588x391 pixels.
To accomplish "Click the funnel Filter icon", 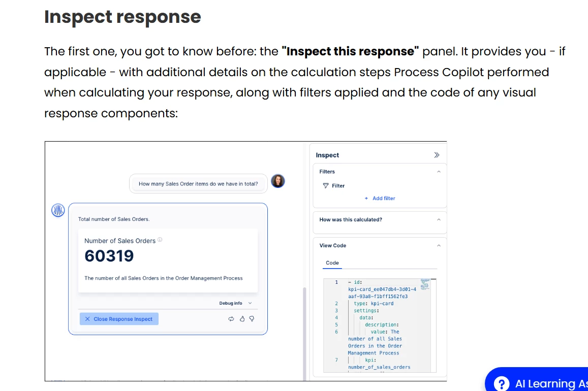I will coord(326,186).
